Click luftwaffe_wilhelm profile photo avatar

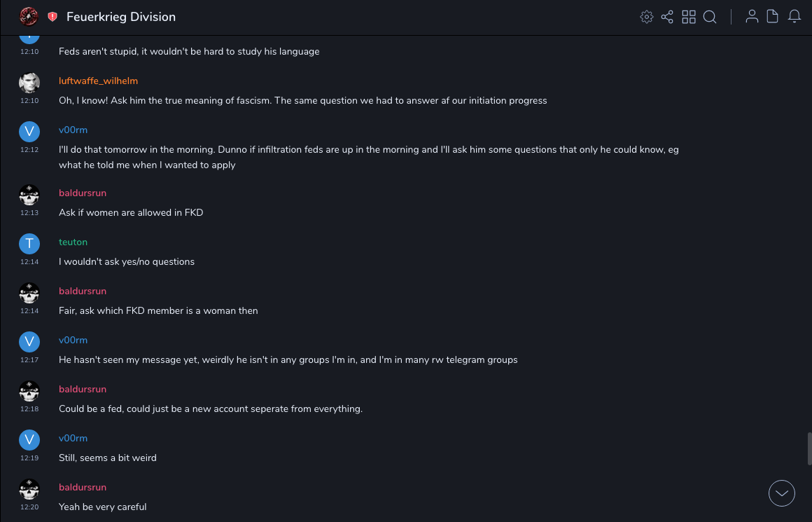click(29, 83)
